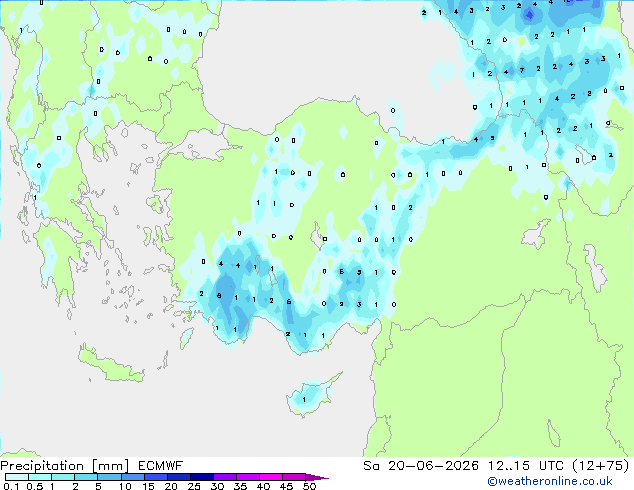Click the 0.5–1 mm legend color swatch
The width and height of the screenshot is (634, 490).
(x=40, y=477)
